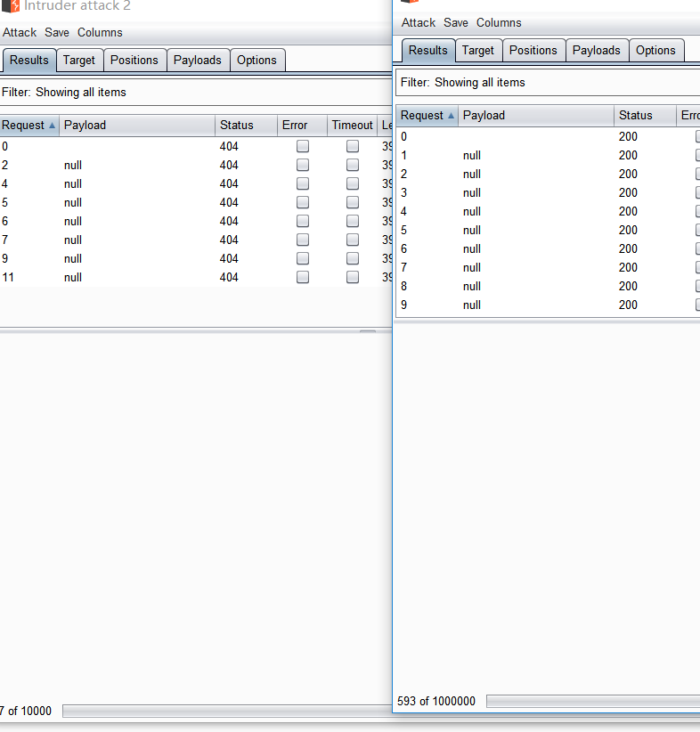Screen dimensions: 700x732
Task: Sort by Status column in right window
Action: pos(645,115)
